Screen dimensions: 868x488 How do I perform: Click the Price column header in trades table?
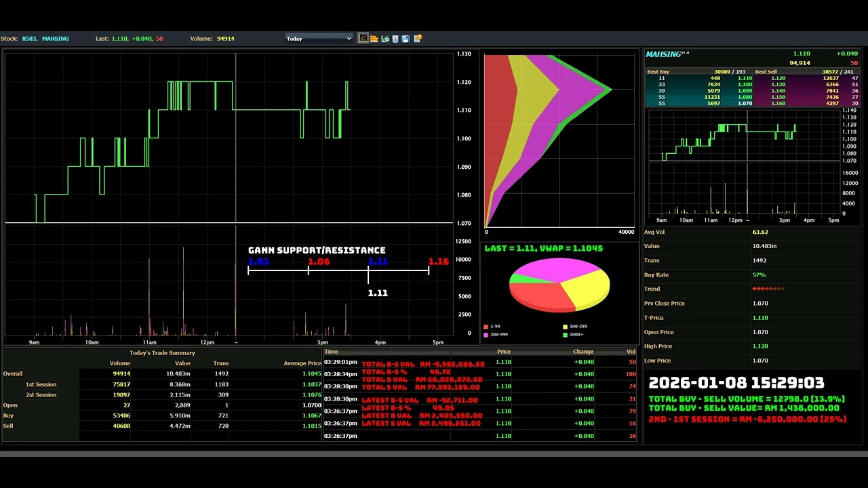click(x=504, y=352)
